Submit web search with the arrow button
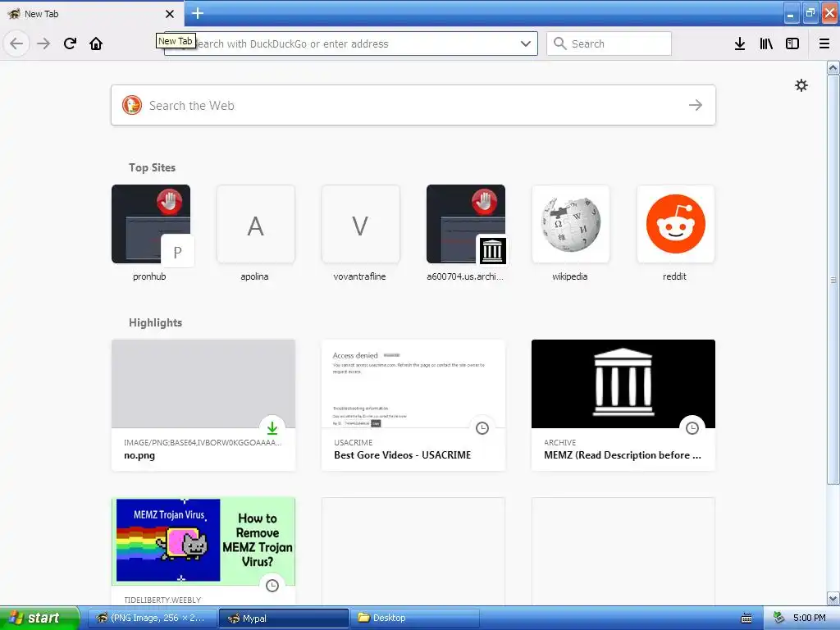The image size is (840, 630). [696, 105]
